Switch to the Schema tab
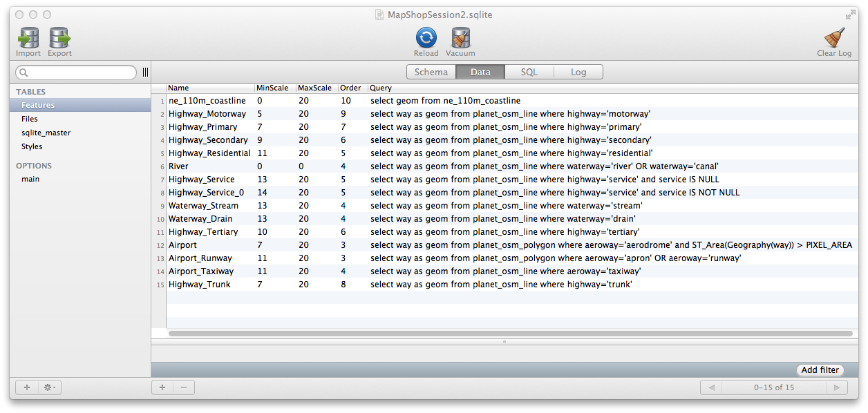This screenshot has width=868, height=413. (x=431, y=72)
